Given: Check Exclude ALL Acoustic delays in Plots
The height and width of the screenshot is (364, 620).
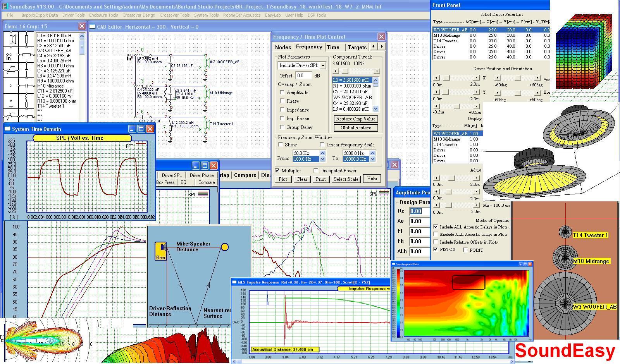Looking at the screenshot, I should click(x=436, y=234).
